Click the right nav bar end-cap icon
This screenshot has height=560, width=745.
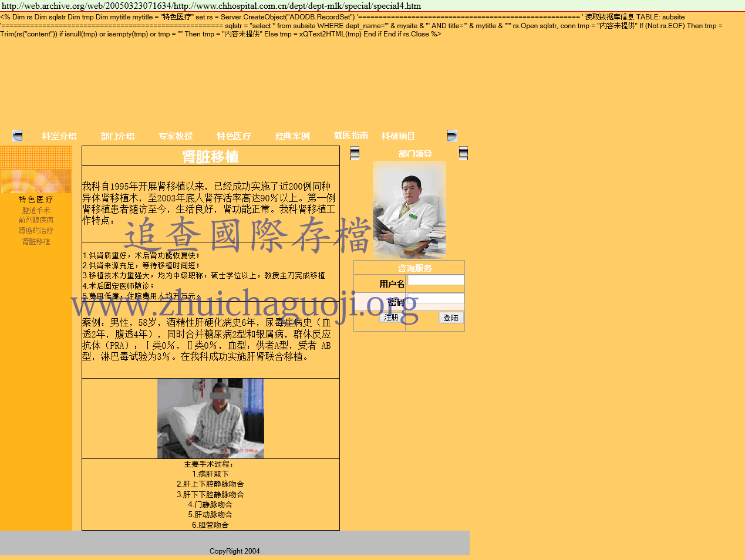(451, 136)
